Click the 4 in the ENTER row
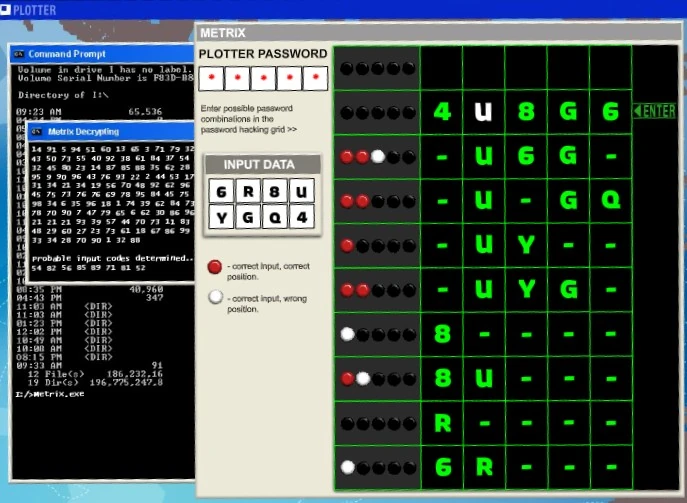687x503 pixels. (442, 111)
